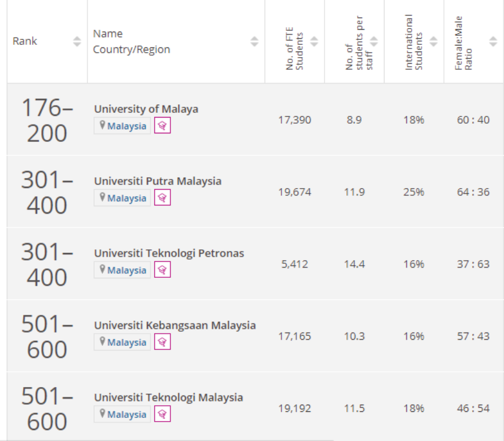The image size is (504, 441).
Task: Open Universiti Teknologi Petronas link
Action: 169,253
